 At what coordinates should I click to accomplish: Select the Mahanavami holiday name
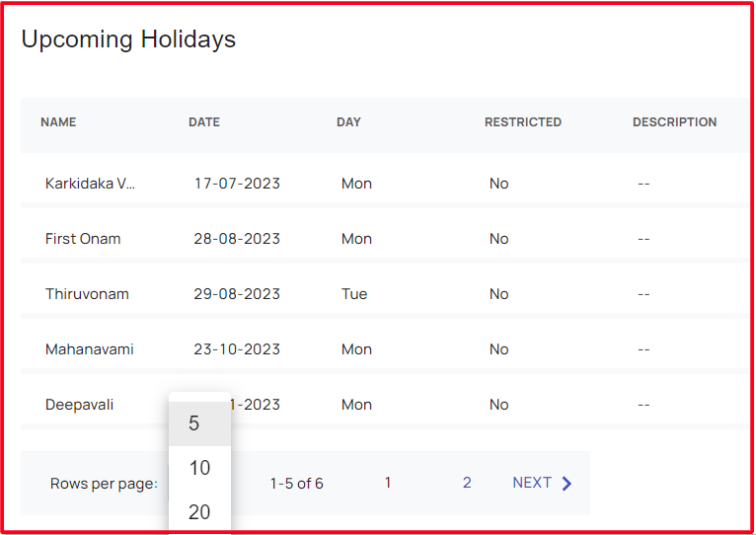[89, 349]
